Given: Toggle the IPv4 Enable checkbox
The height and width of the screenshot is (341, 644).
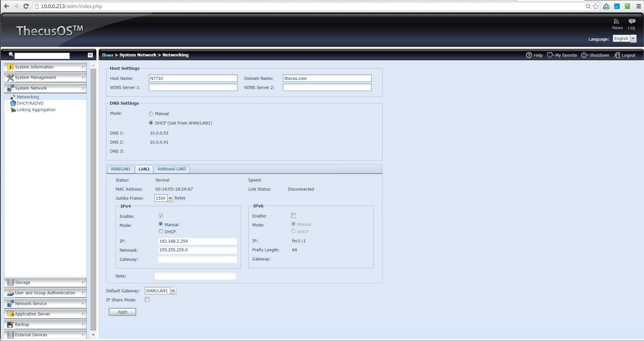Looking at the screenshot, I should [x=161, y=216].
